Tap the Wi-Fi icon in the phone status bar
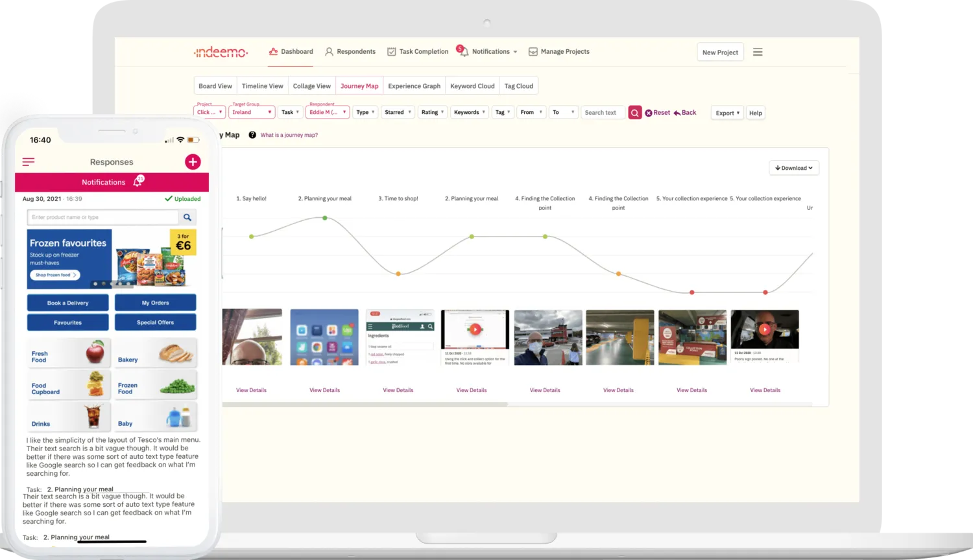Viewport: 973px width, 560px height. tap(180, 140)
